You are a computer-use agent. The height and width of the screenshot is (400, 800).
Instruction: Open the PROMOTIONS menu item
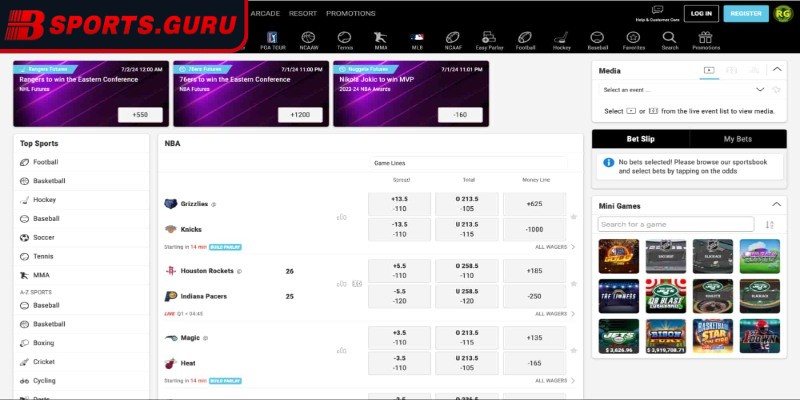click(x=351, y=13)
